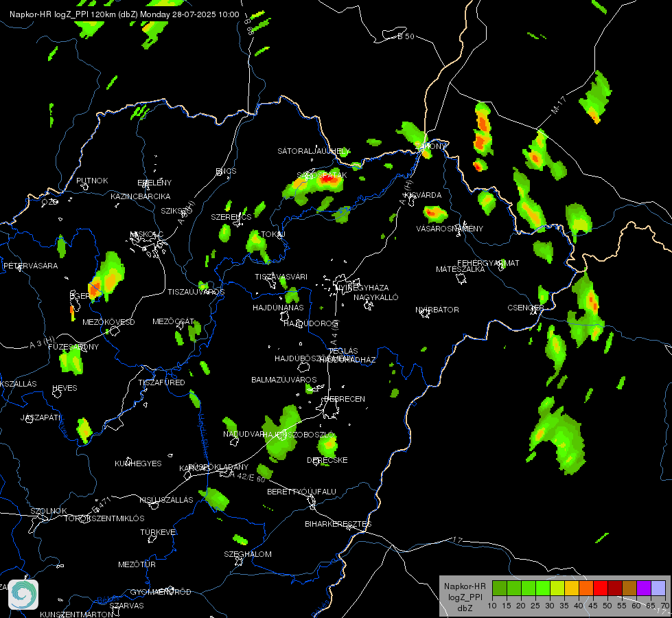Click the SZARVAS city label

coord(126,606)
